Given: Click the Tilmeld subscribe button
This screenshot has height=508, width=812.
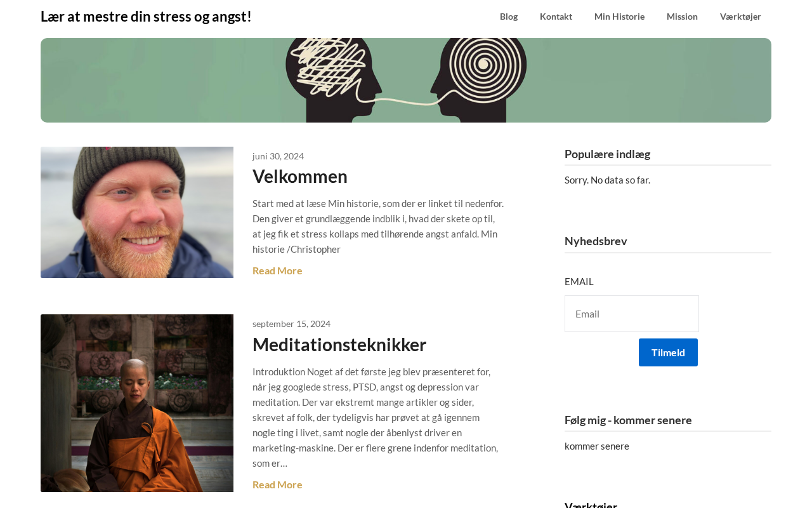Looking at the screenshot, I should point(668,352).
